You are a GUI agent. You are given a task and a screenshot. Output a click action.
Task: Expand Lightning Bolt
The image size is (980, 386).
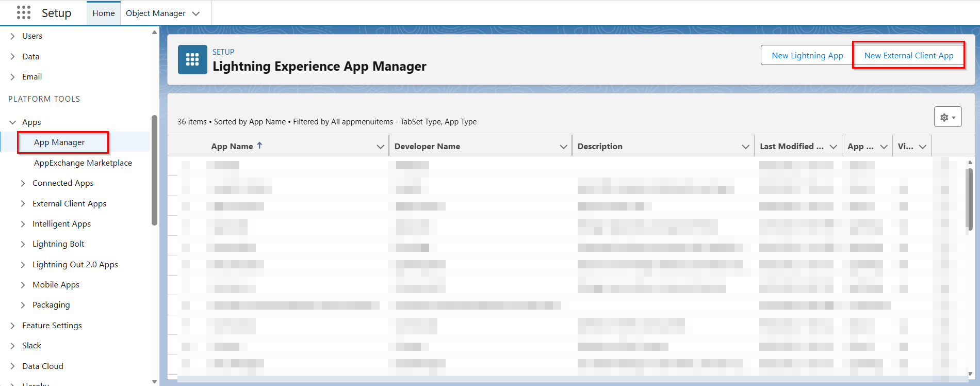coord(23,244)
